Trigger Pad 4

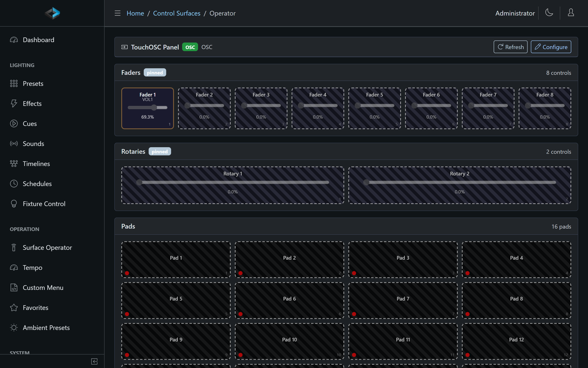coord(516,259)
